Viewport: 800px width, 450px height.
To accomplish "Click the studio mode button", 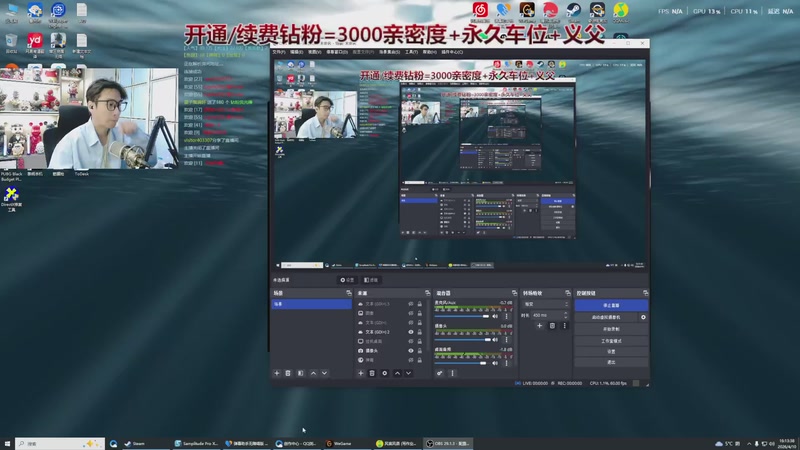I will [611, 341].
